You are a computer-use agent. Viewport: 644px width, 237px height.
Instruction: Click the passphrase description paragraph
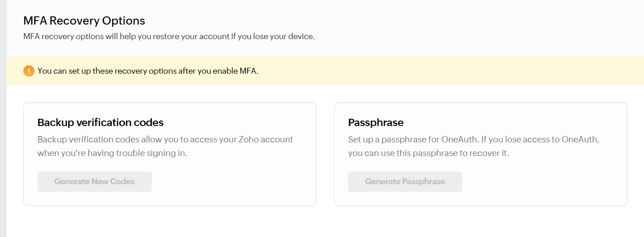(x=474, y=146)
